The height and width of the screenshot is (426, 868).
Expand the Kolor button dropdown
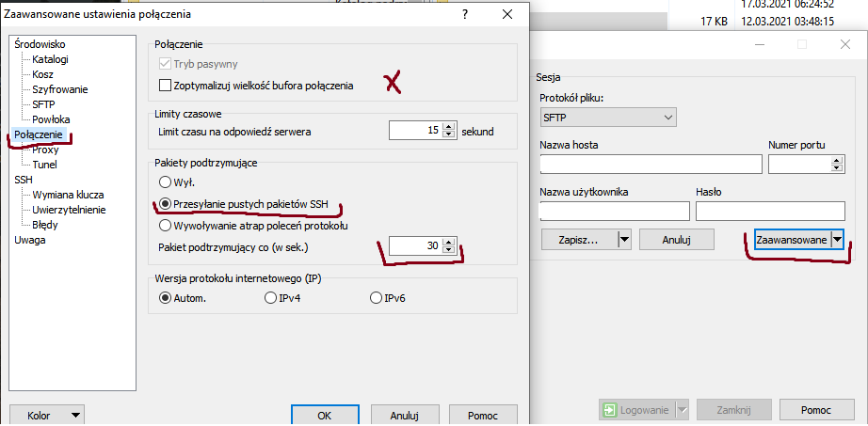(x=75, y=414)
